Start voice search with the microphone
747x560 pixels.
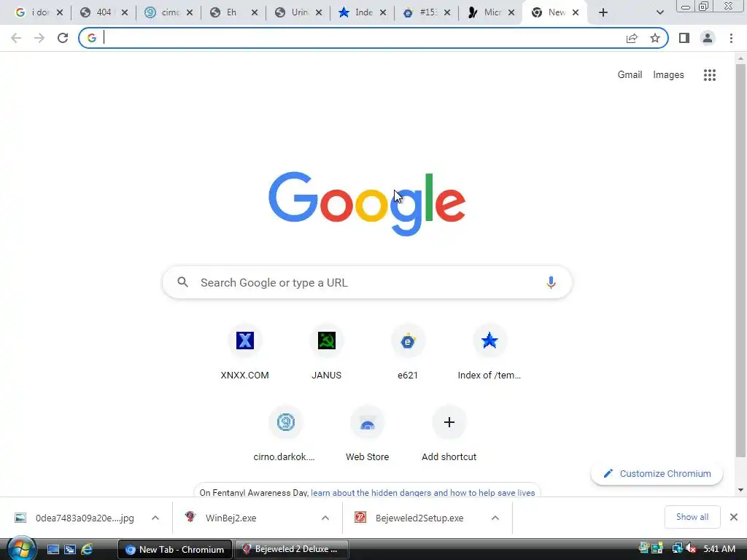tap(551, 282)
